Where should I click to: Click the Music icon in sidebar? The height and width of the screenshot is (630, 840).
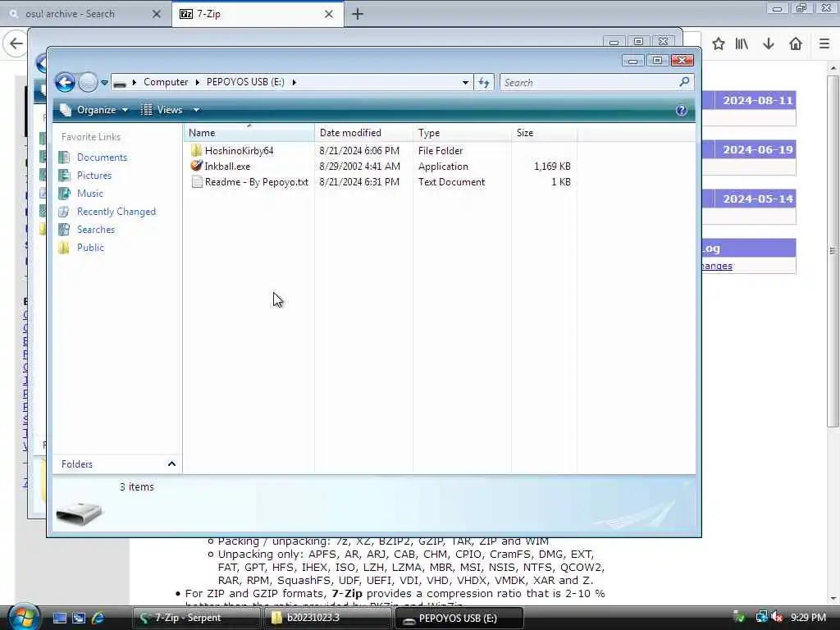pyautogui.click(x=64, y=194)
